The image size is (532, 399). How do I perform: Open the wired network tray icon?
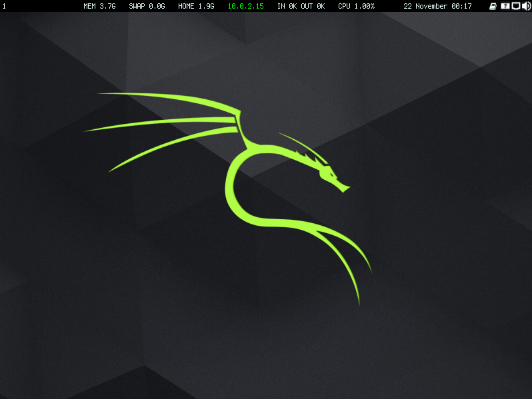click(516, 6)
